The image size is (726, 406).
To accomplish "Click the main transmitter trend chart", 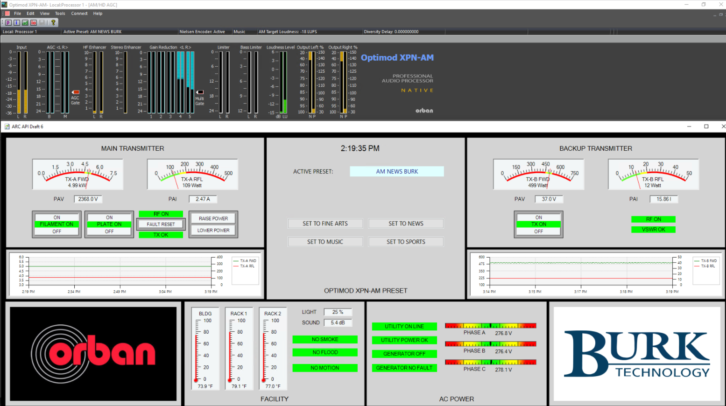I will point(135,274).
